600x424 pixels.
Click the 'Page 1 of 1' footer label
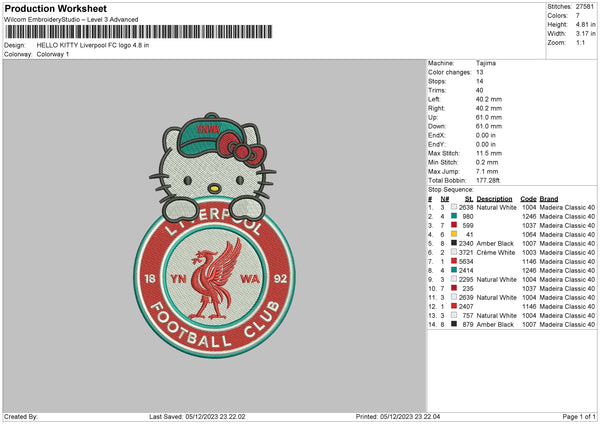[579, 416]
